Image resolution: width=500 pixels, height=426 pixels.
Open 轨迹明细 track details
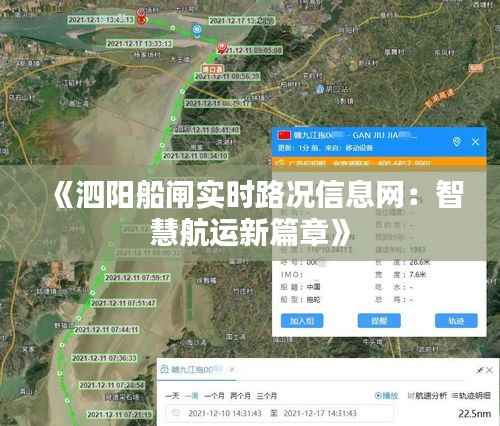[x=471, y=396]
